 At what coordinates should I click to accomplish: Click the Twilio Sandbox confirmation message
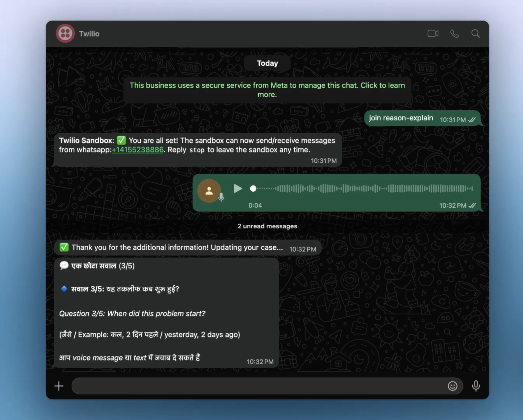click(x=197, y=146)
